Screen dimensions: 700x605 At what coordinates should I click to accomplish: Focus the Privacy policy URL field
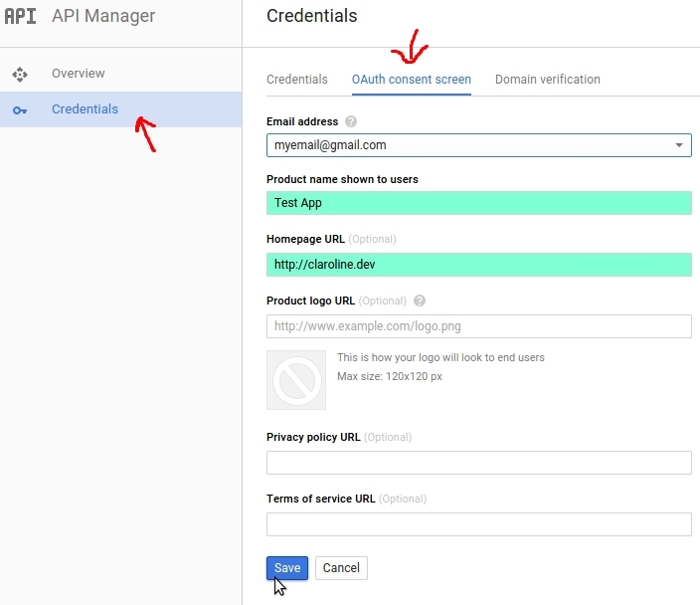(479, 463)
